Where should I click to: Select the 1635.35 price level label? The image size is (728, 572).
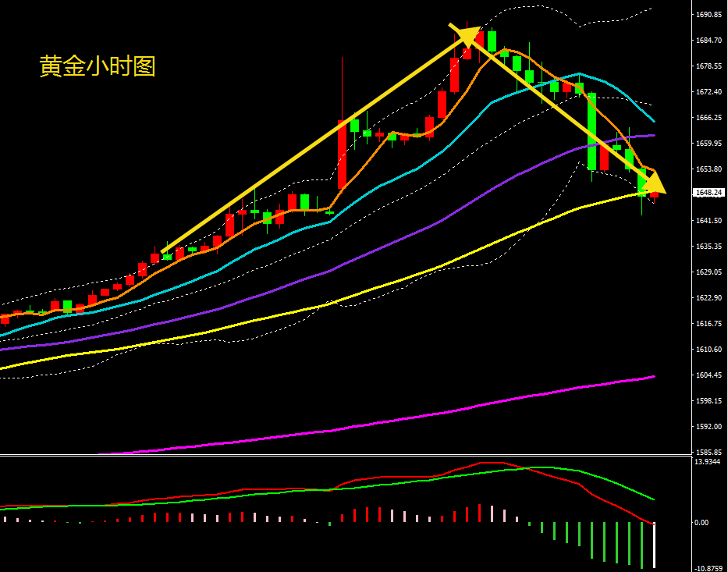click(x=708, y=246)
